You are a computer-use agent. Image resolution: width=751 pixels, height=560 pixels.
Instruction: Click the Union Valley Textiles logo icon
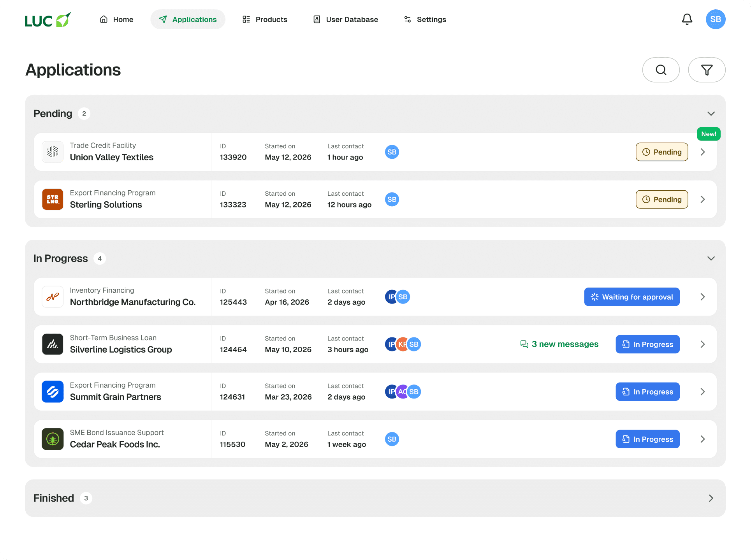[x=53, y=152]
